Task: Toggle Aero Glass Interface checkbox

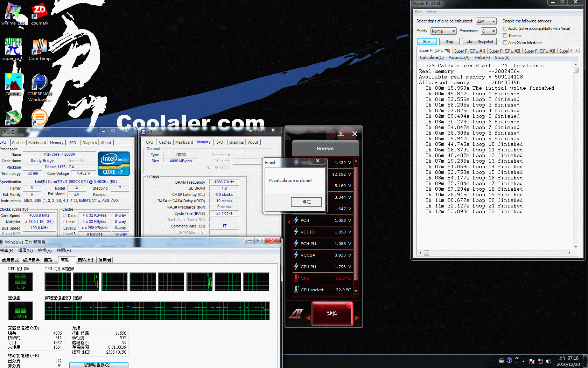Action: 505,42
